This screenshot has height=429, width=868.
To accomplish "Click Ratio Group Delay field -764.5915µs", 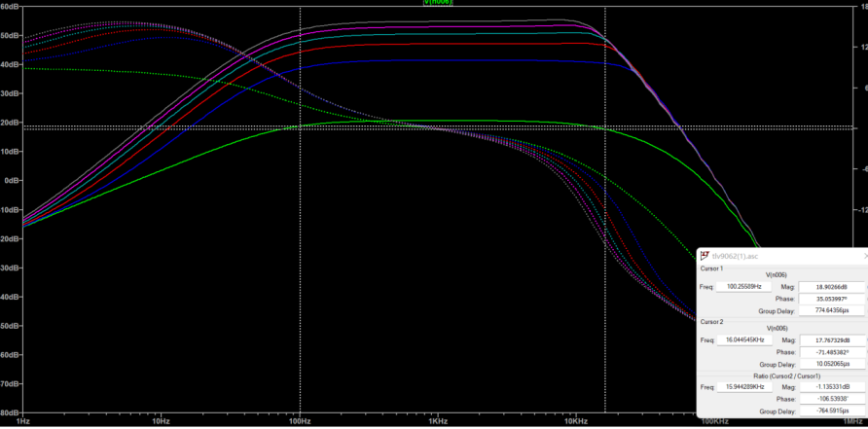I will (831, 411).
